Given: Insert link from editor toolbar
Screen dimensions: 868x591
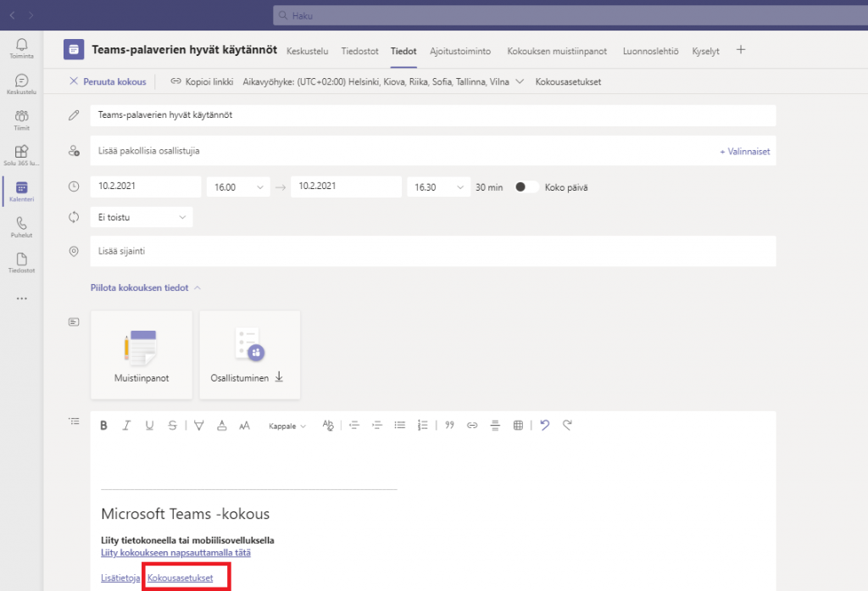Looking at the screenshot, I should pyautogui.click(x=472, y=426).
